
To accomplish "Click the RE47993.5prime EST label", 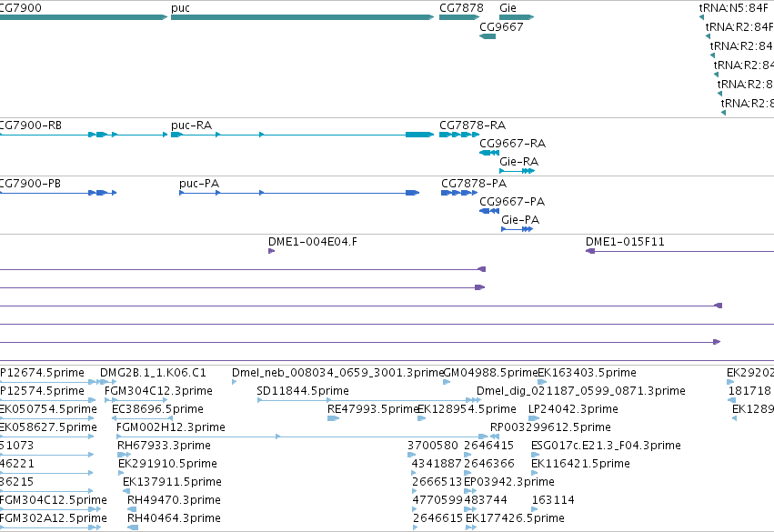I will (x=373, y=409).
